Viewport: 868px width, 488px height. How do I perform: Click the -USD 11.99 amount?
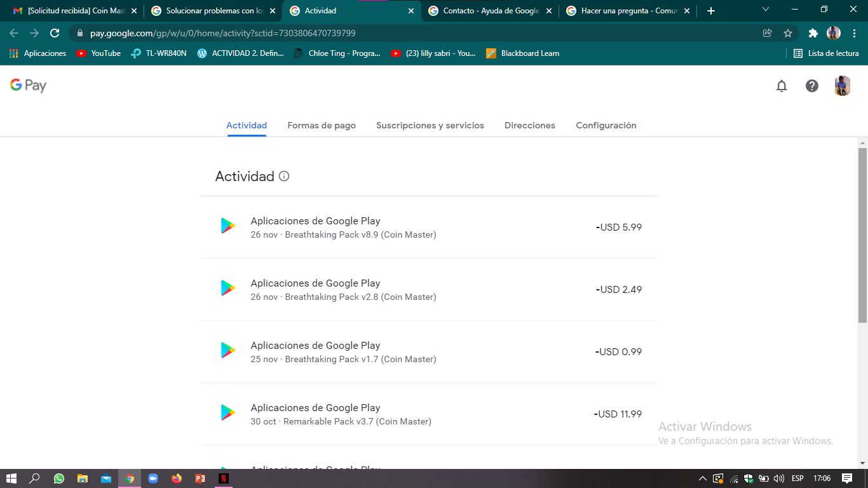(x=618, y=414)
